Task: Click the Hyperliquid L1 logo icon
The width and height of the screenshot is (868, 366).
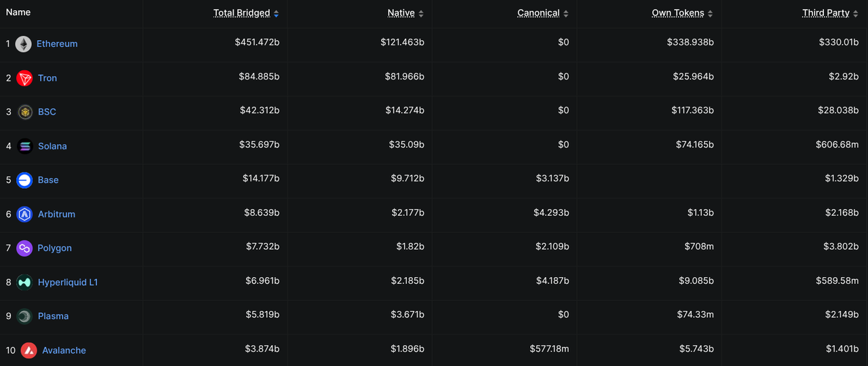Action: 25,282
